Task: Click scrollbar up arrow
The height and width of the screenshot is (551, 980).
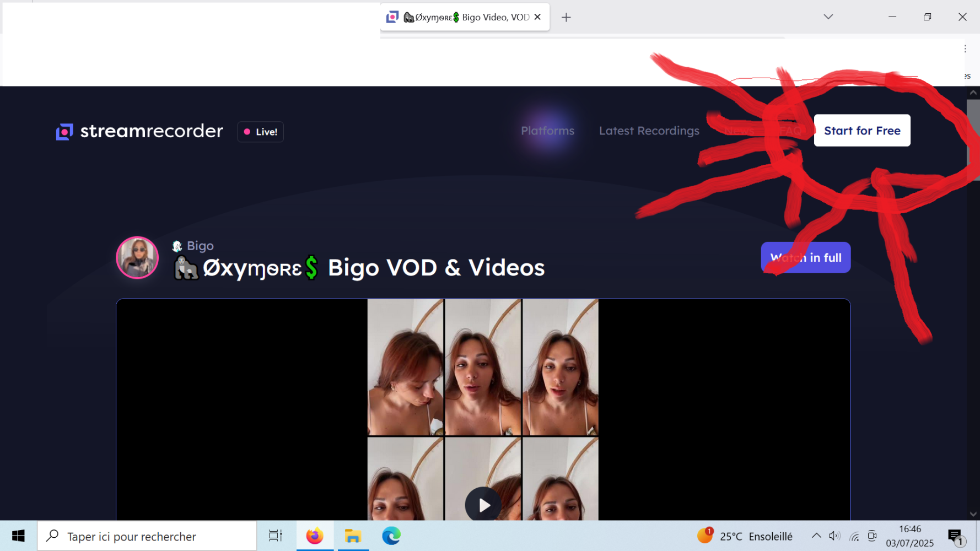Action: 973,93
